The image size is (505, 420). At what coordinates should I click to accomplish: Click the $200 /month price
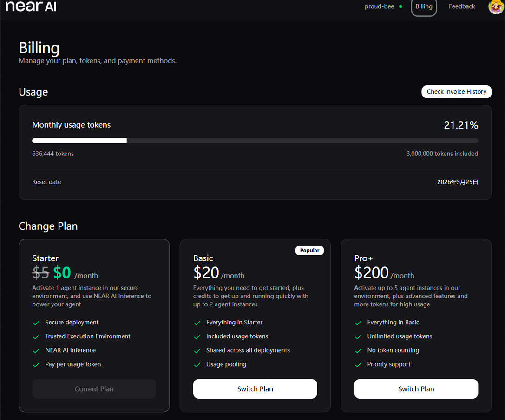click(384, 273)
